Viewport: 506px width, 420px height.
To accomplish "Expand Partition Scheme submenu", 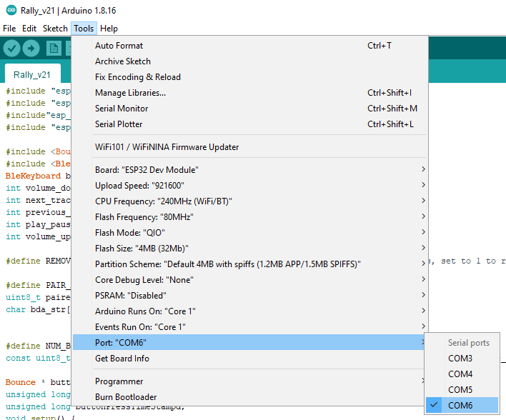I will pyautogui.click(x=249, y=264).
